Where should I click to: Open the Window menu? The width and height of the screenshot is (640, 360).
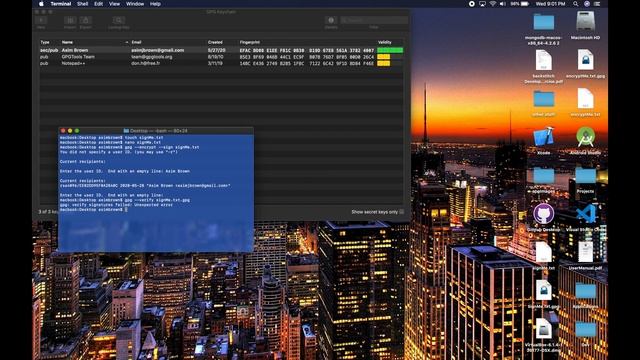(x=135, y=4)
